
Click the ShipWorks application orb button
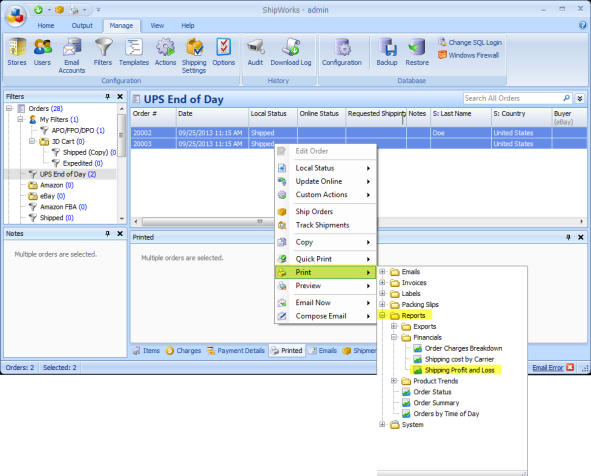15,16
